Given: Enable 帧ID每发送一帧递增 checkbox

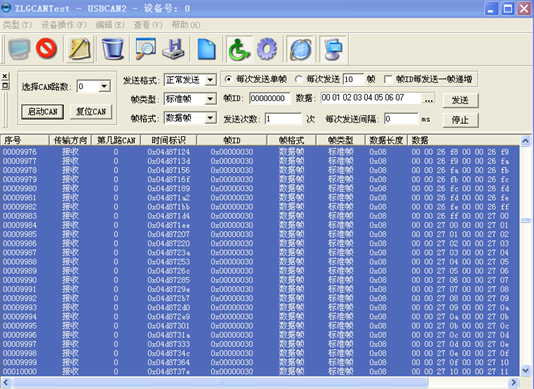Looking at the screenshot, I should click(x=388, y=79).
